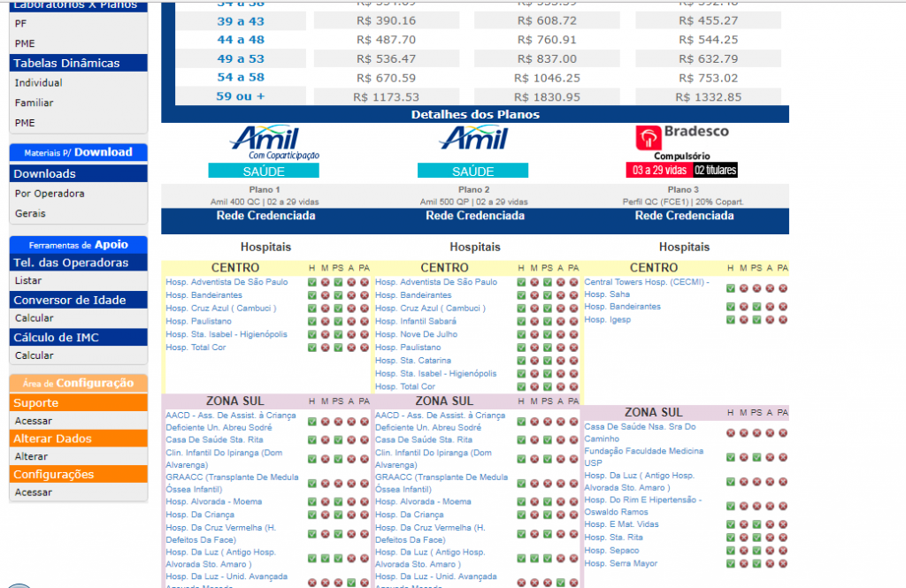Click Plano 1 Hosp. Bandeirantes M red X icon

coord(326,295)
